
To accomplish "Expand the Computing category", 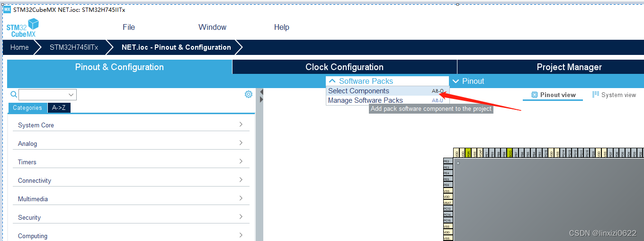I will pyautogui.click(x=241, y=235).
